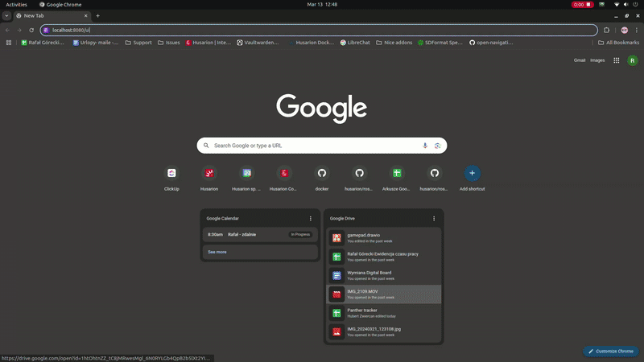This screenshot has width=644, height=362.
Task: Open the Panther tracker spreadsheet
Action: click(x=384, y=313)
